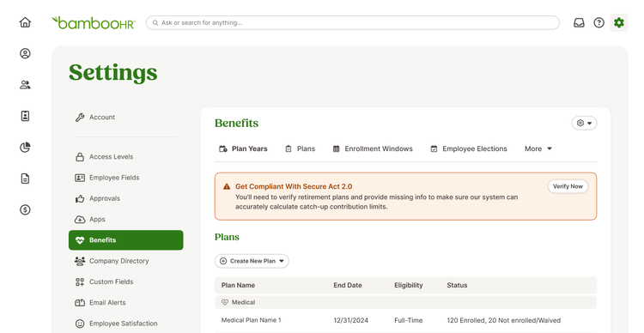The width and height of the screenshot is (644, 333).
Task: Click the Company Directory people icon
Action: (x=80, y=261)
